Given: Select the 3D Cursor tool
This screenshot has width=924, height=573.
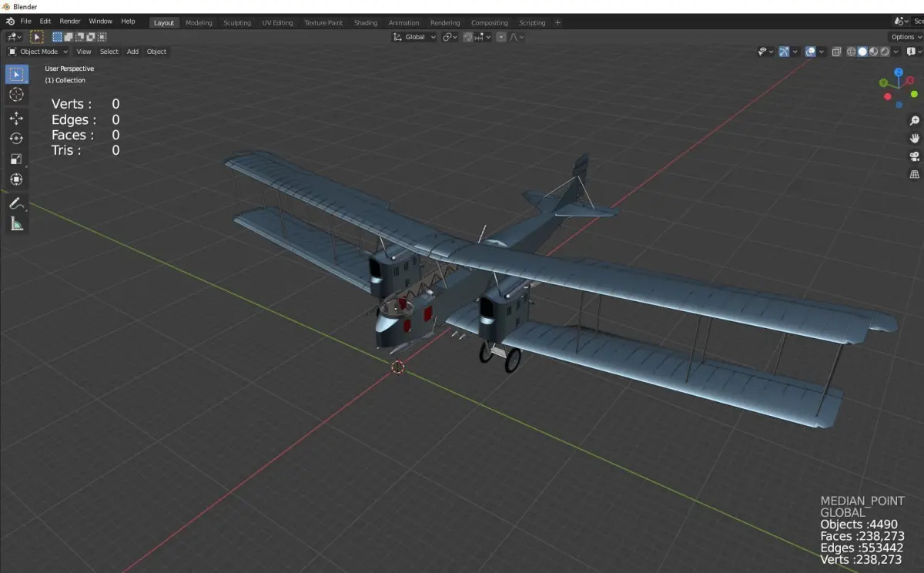Looking at the screenshot, I should click(16, 95).
